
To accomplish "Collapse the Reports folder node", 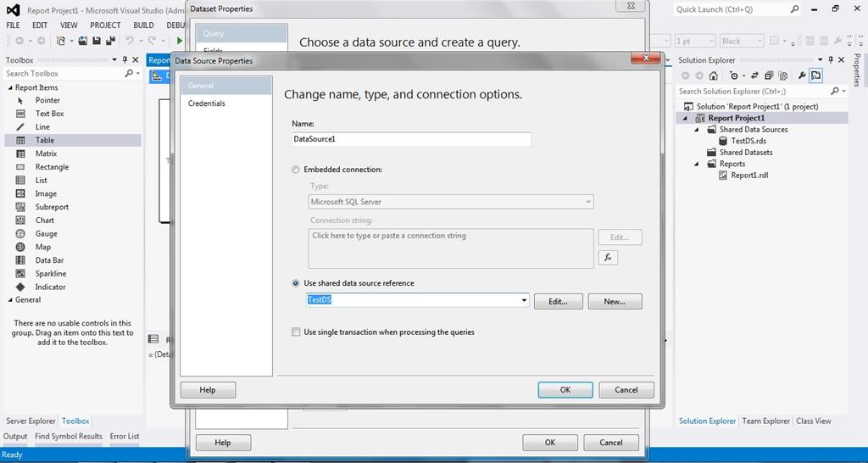I will click(697, 164).
